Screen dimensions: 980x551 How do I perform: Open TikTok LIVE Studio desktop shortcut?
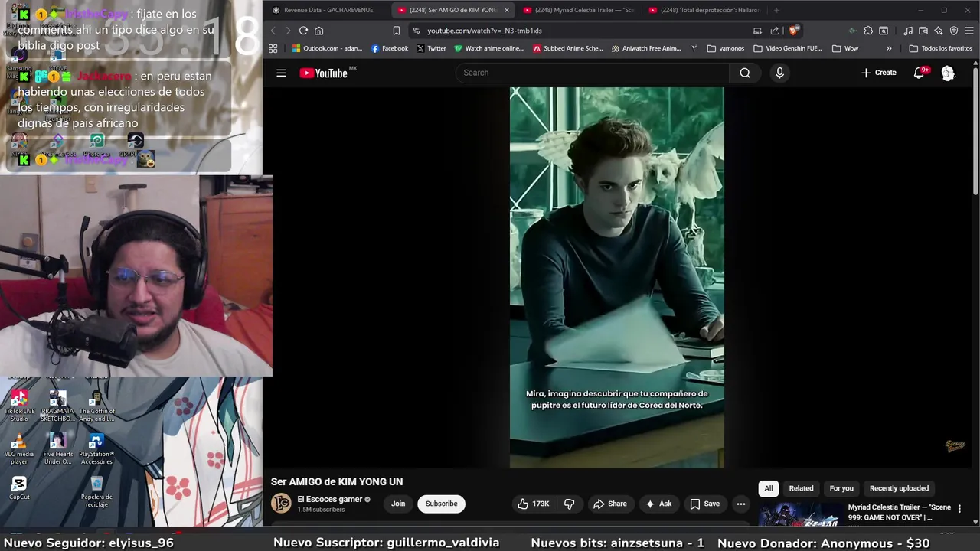coord(19,406)
